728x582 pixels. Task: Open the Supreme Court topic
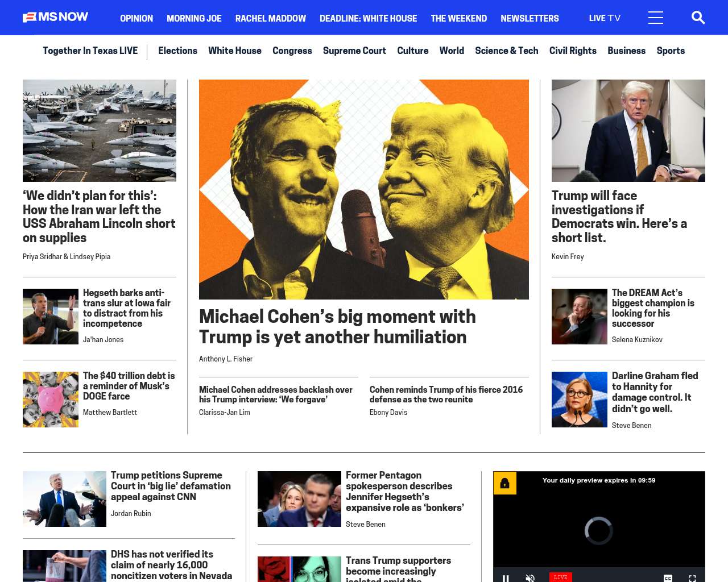354,51
